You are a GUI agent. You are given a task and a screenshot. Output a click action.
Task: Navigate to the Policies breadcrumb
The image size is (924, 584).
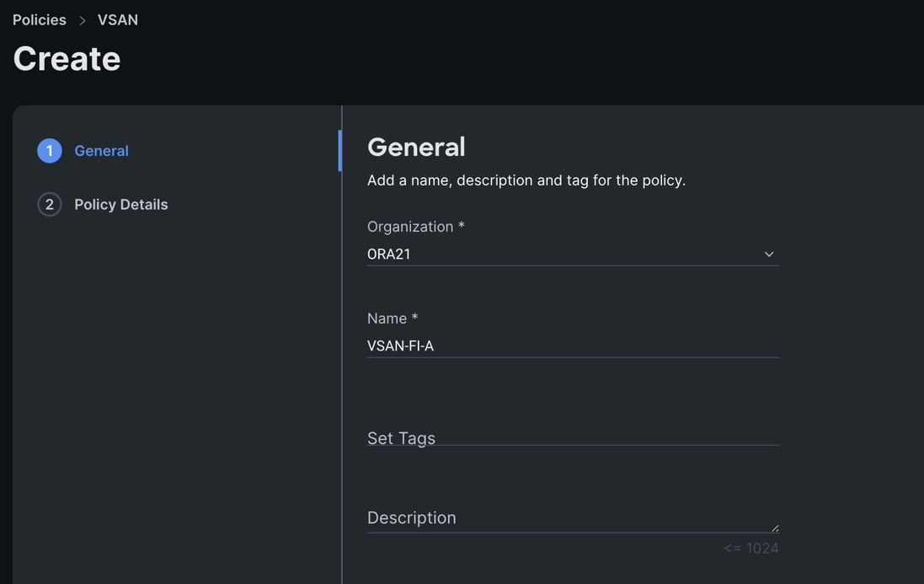pyautogui.click(x=40, y=20)
